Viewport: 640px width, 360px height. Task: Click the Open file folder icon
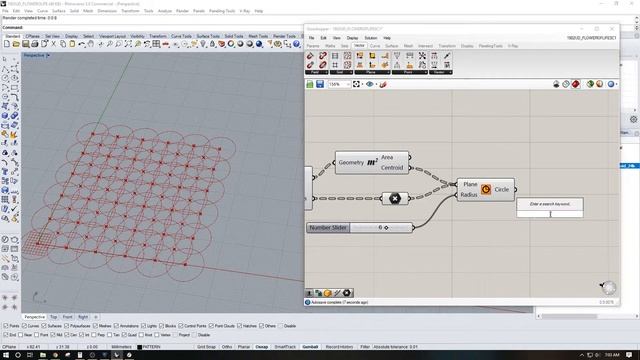point(16,44)
